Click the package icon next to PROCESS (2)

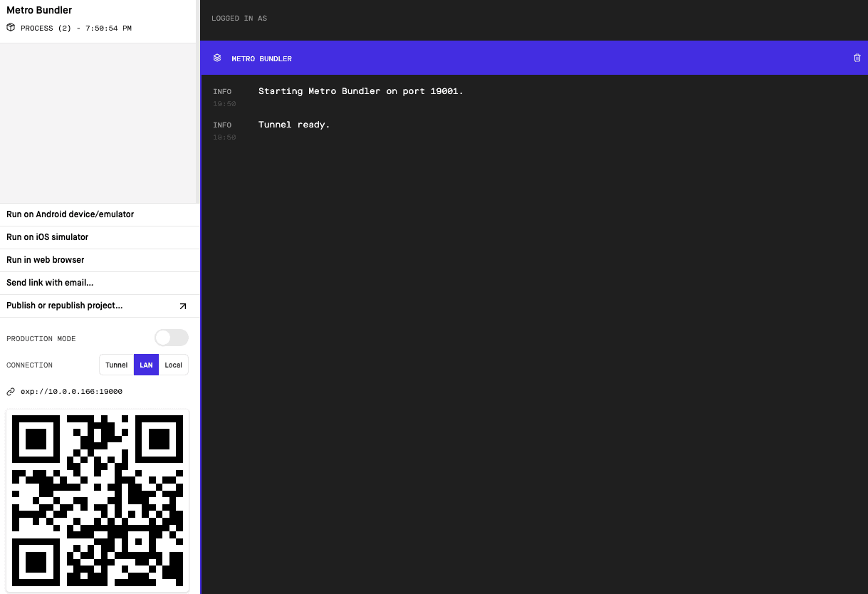pyautogui.click(x=11, y=28)
